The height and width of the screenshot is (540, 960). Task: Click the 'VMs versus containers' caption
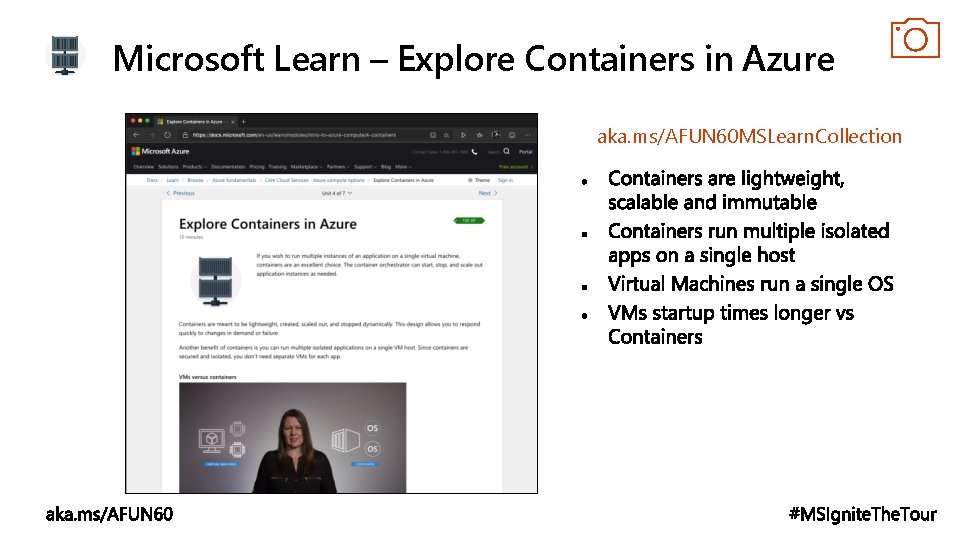(x=208, y=377)
